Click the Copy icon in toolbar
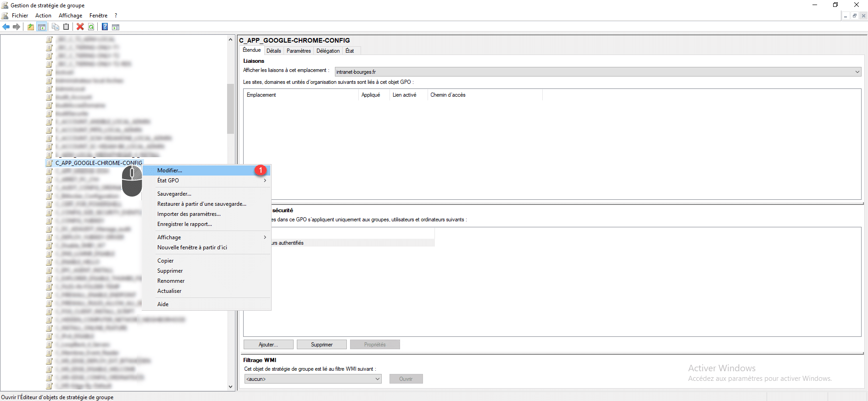This screenshot has width=868, height=401. 56,27
